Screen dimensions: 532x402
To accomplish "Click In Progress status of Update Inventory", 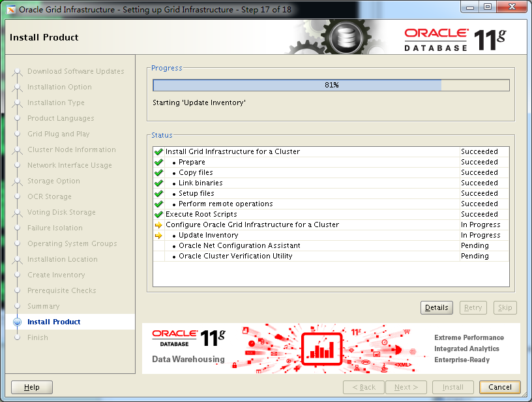I will point(480,236).
